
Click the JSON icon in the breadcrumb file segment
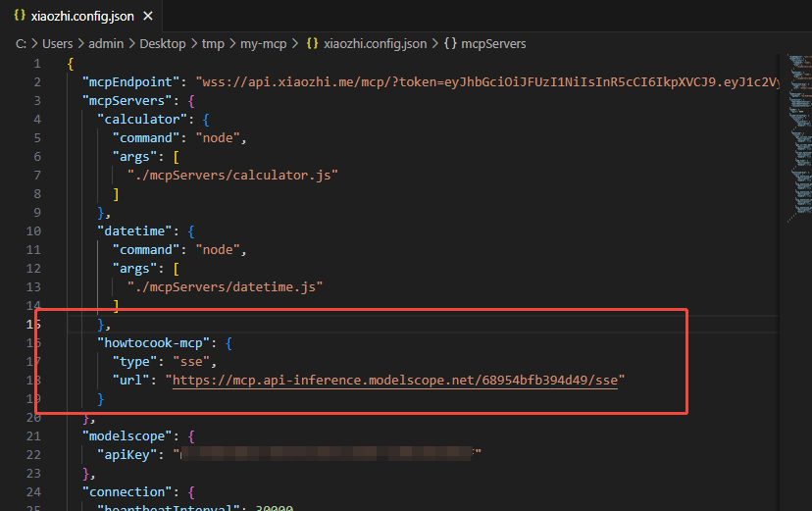[x=312, y=43]
